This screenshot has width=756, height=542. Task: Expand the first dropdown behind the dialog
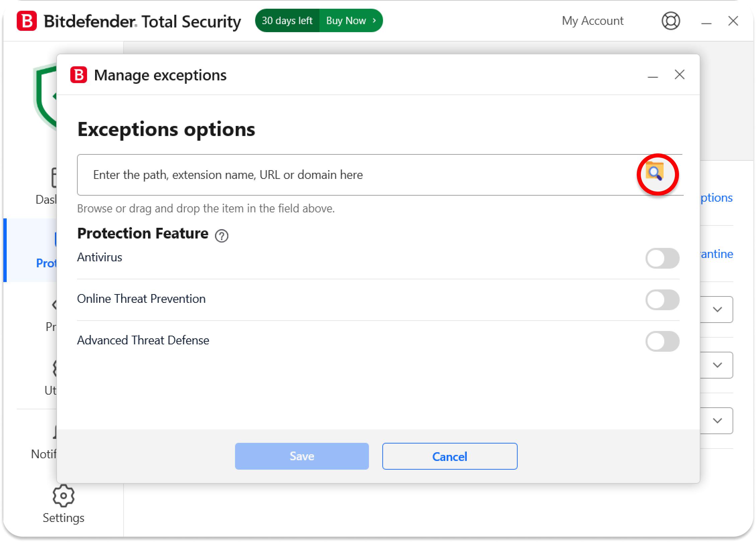coord(717,309)
